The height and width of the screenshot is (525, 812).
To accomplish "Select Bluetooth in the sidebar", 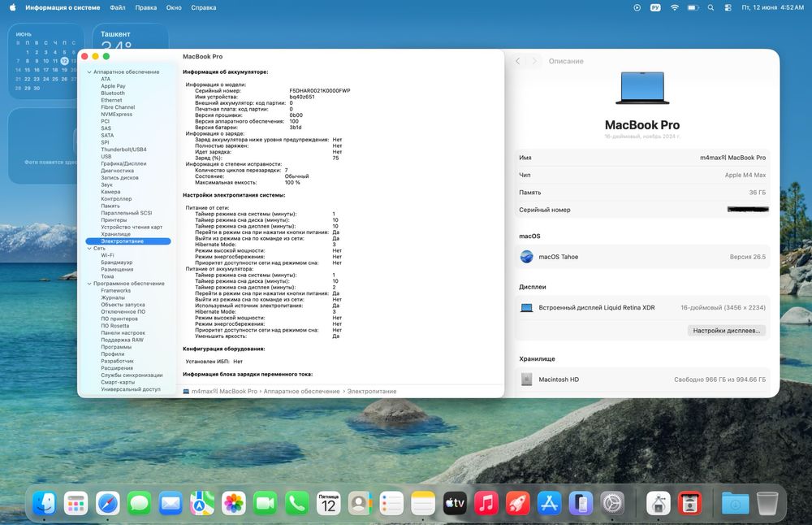I will pyautogui.click(x=113, y=93).
